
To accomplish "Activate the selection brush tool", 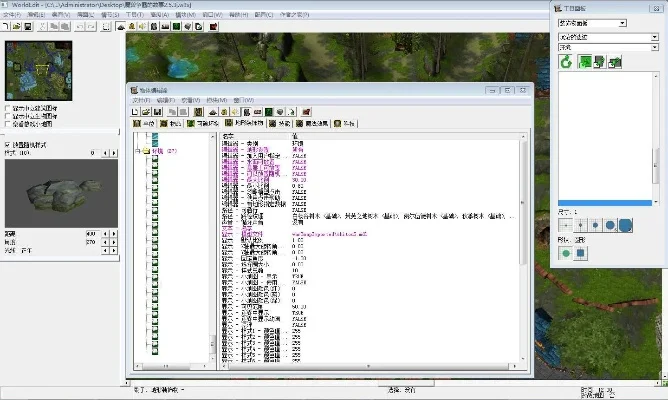I will (106, 26).
